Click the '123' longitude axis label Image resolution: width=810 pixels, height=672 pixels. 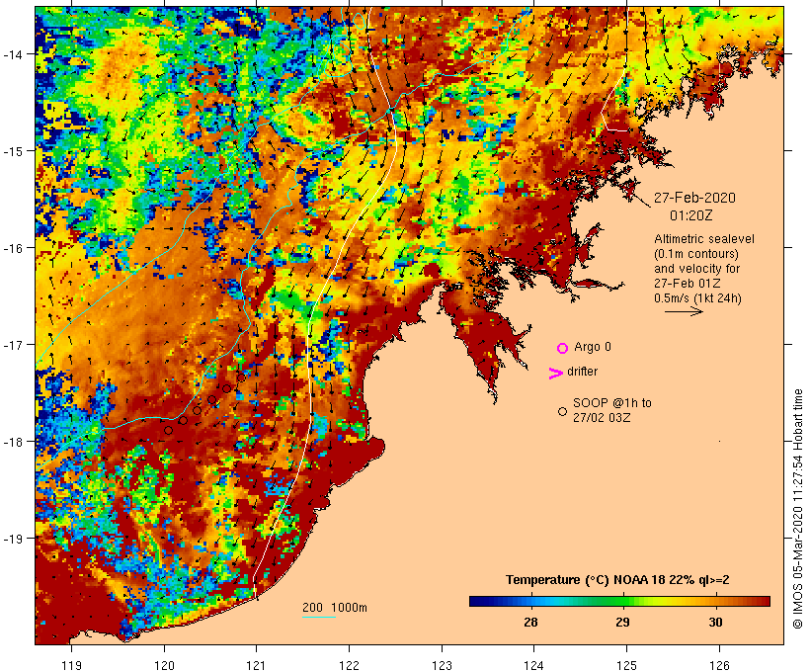(x=442, y=665)
